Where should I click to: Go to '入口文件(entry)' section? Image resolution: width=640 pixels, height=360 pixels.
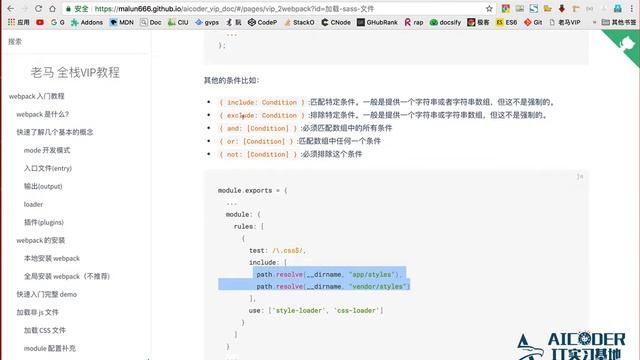click(48, 168)
